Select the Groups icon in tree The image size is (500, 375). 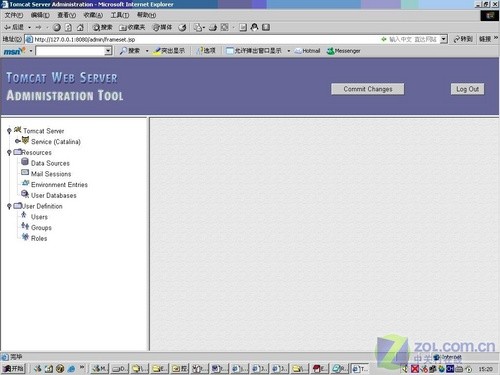coord(25,226)
